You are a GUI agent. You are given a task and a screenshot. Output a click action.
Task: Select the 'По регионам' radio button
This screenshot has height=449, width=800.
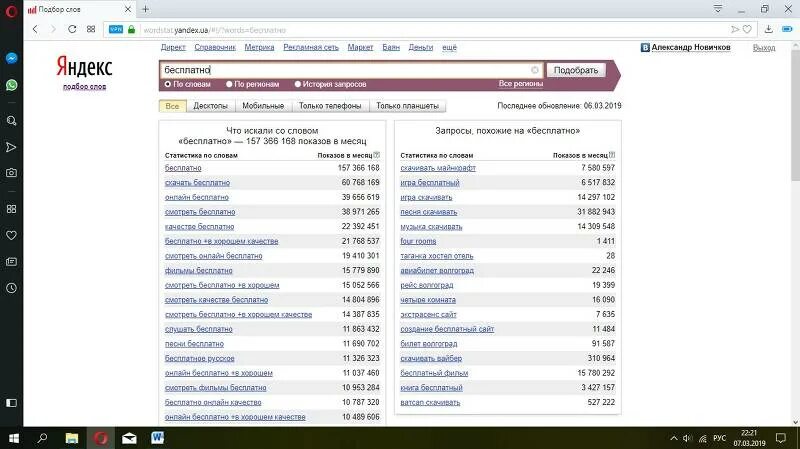(229, 84)
